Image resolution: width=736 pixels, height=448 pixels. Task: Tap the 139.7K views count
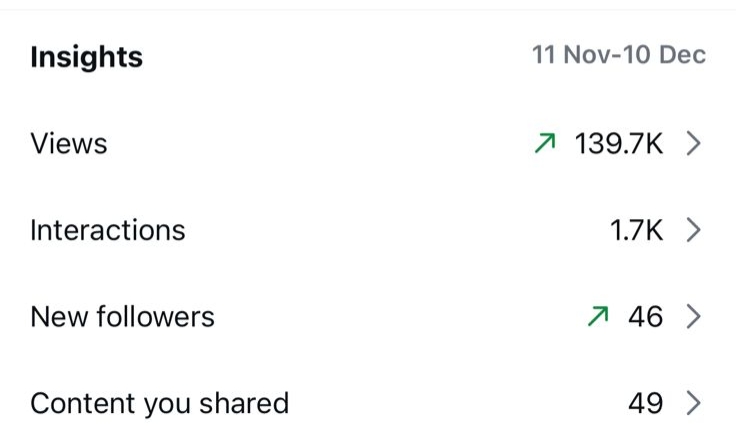point(618,144)
